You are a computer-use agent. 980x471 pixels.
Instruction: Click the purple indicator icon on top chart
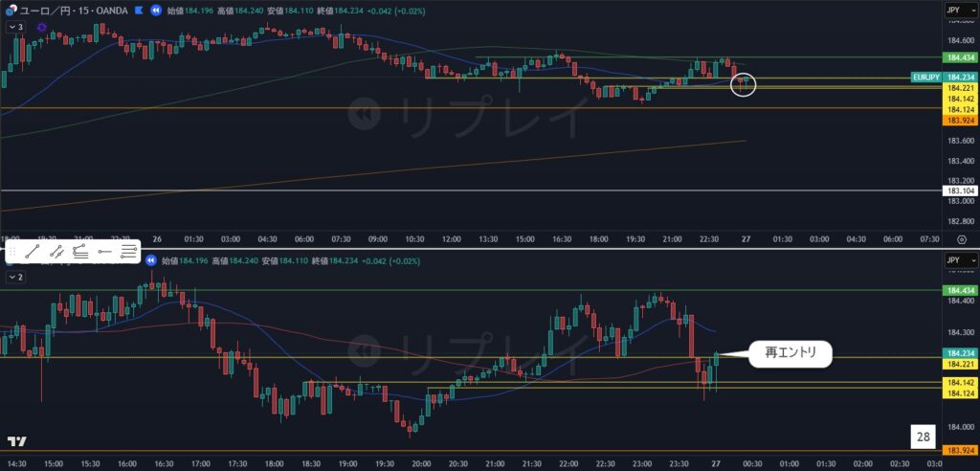41,28
